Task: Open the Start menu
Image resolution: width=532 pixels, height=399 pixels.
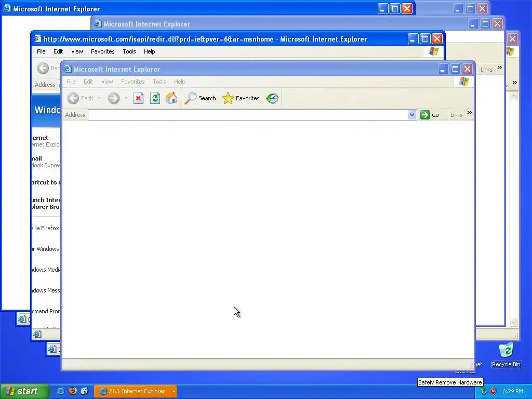Action: click(24, 391)
